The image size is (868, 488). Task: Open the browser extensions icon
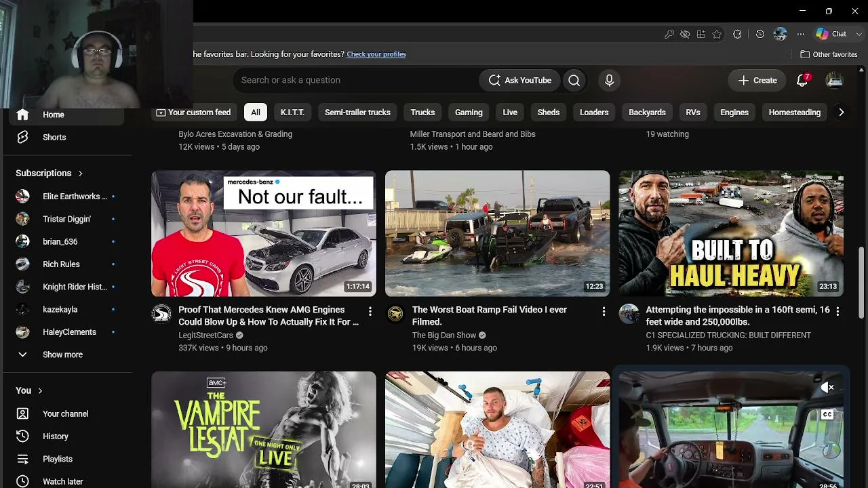click(x=738, y=34)
